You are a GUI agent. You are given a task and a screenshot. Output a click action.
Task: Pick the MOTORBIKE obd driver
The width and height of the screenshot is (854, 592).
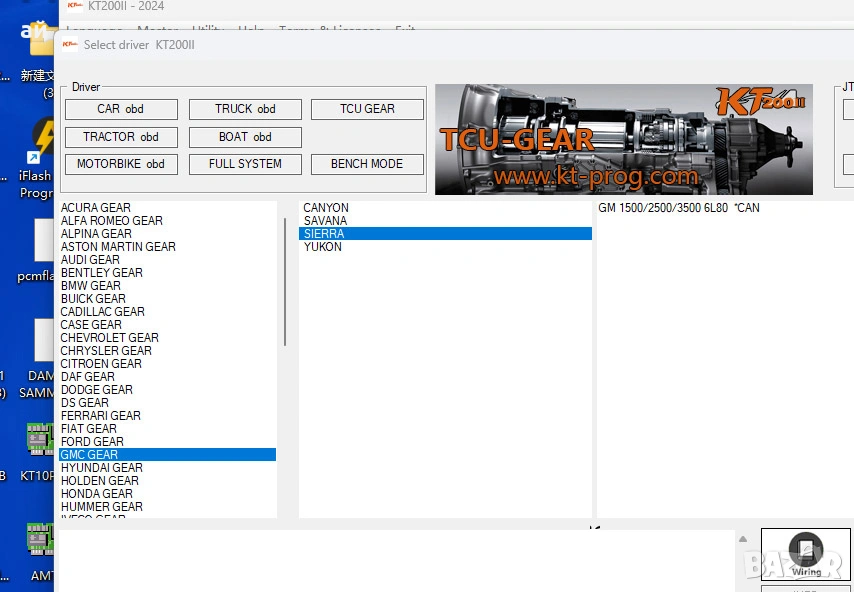pyautogui.click(x=121, y=164)
